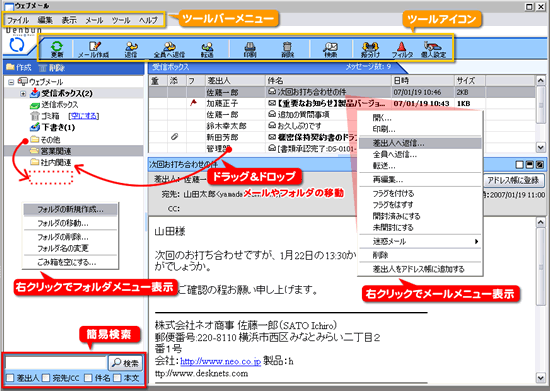Click message list scrollbar down arrow

[540, 147]
